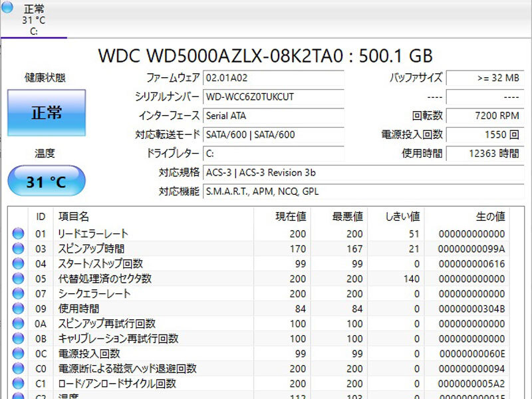Click the 正常 health status button

click(47, 112)
